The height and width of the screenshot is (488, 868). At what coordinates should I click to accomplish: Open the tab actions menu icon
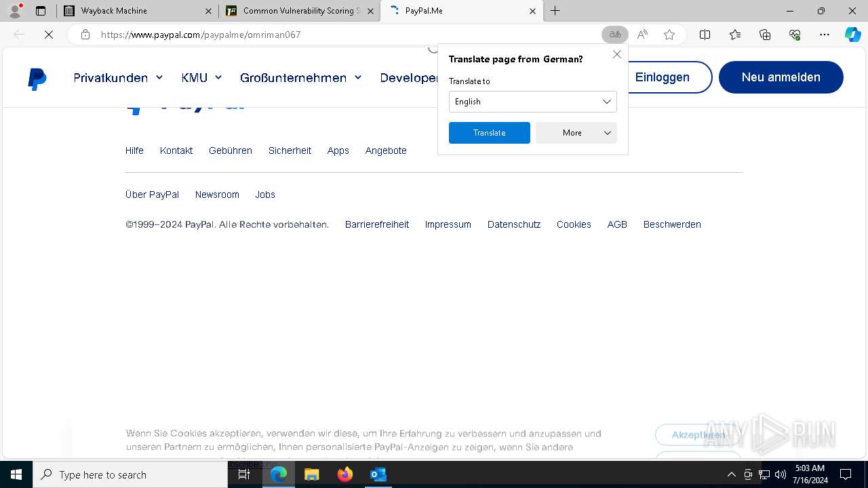click(x=41, y=11)
